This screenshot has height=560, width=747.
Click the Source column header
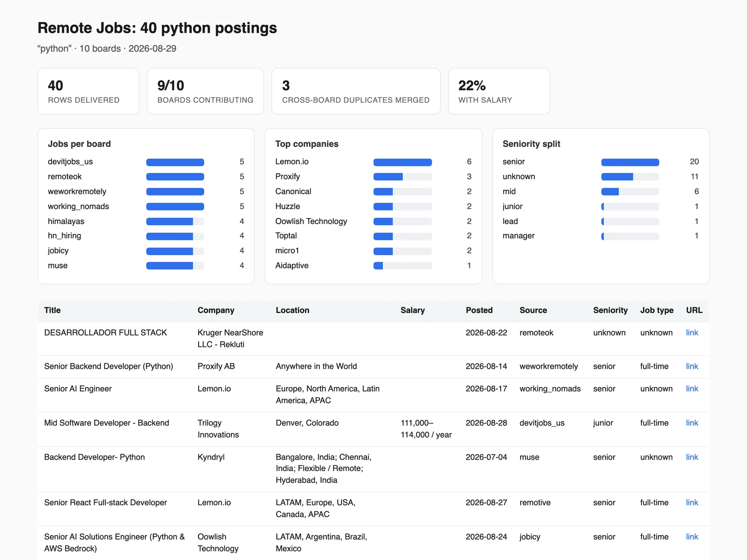(533, 310)
